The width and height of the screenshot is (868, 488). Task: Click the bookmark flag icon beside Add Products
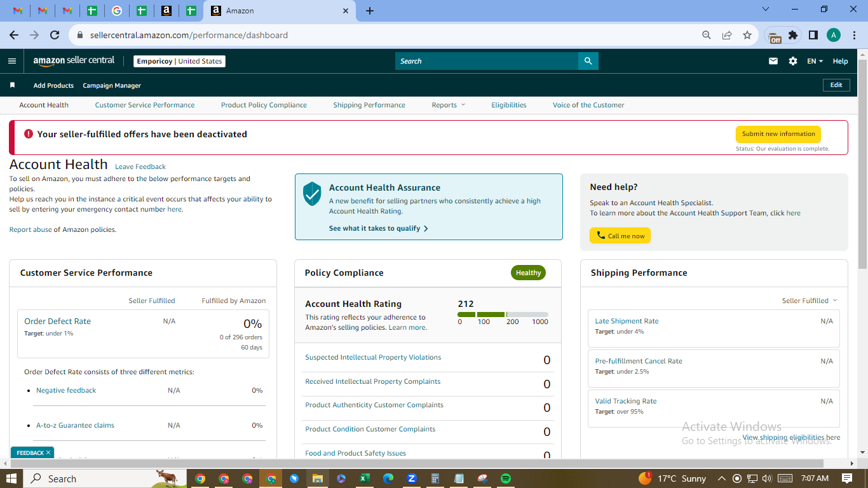[12, 85]
